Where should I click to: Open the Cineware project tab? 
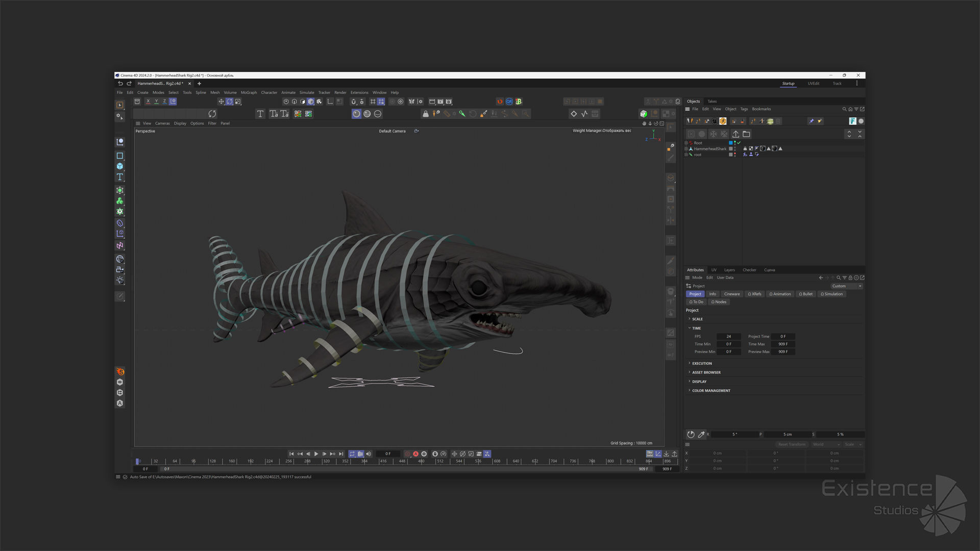pos(731,294)
